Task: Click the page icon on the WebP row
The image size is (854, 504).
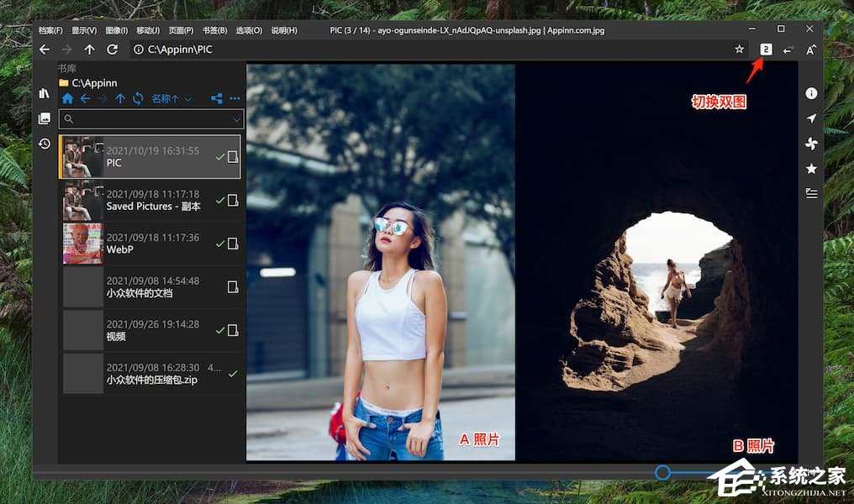Action: [233, 244]
